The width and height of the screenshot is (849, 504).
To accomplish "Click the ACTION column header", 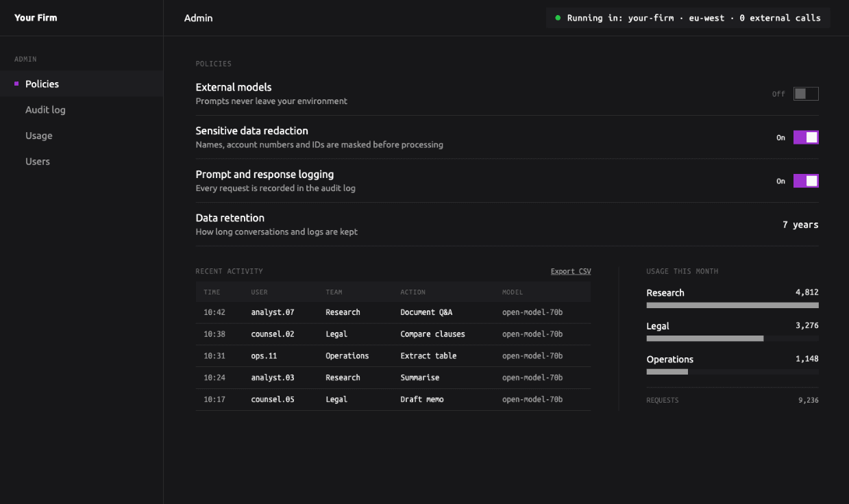I will [413, 292].
